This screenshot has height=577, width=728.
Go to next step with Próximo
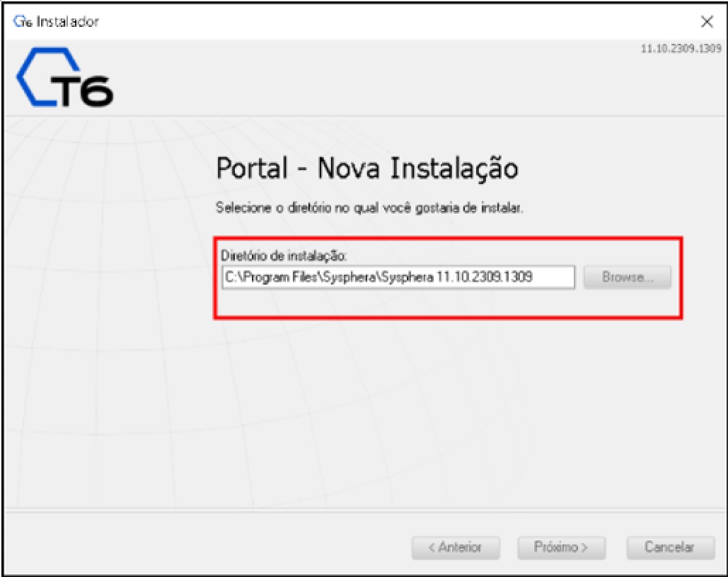[x=561, y=547]
